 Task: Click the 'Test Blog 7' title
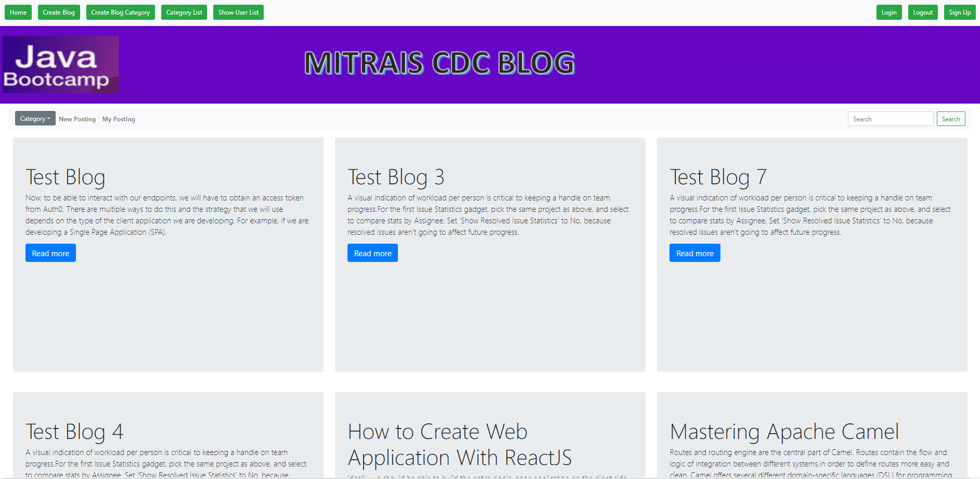click(718, 177)
